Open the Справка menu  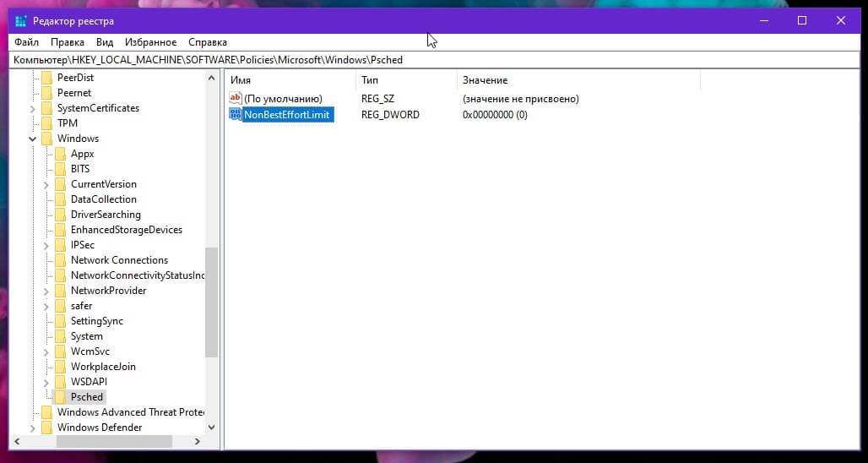(x=208, y=42)
